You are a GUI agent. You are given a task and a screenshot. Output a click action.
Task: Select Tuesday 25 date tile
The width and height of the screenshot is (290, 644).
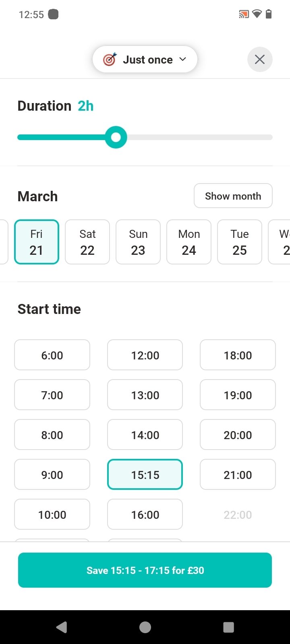pos(240,242)
